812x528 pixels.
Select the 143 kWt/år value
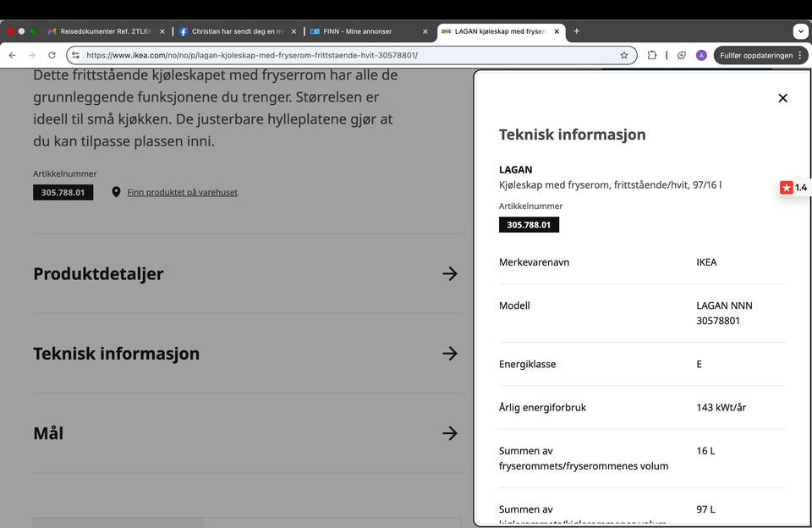click(x=721, y=407)
